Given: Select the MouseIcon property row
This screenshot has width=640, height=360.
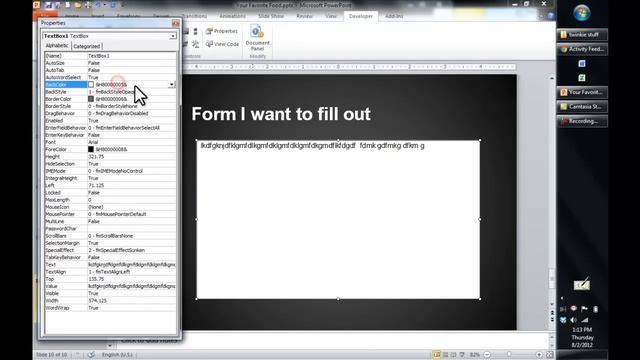Looking at the screenshot, I should click(x=110, y=207).
